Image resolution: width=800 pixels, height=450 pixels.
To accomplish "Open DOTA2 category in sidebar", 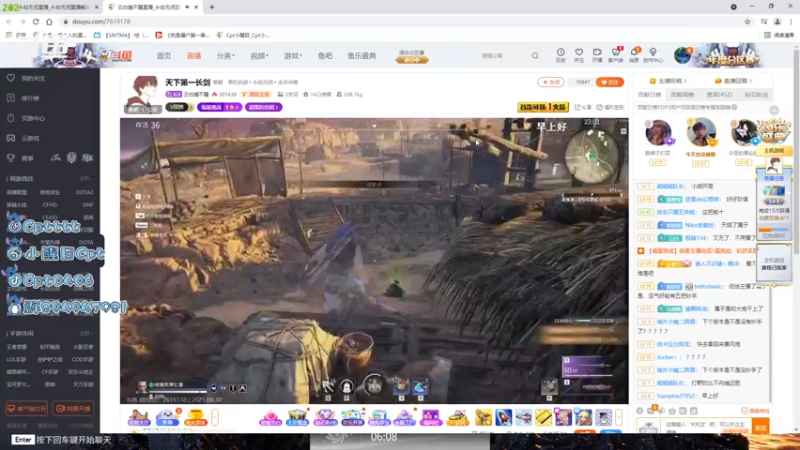I will pos(84,192).
